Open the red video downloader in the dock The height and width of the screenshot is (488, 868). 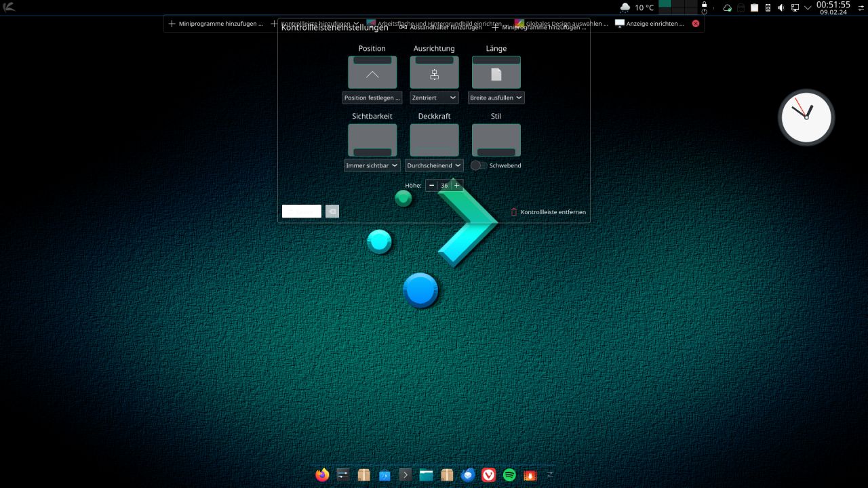click(530, 475)
